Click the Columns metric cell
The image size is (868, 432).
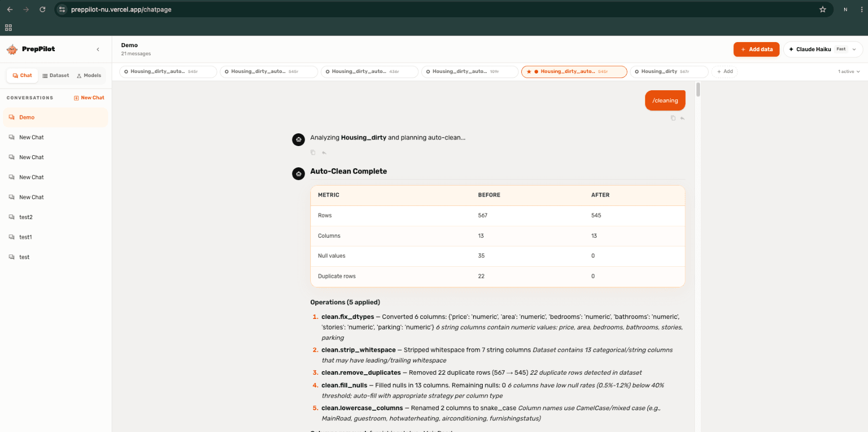[329, 236]
